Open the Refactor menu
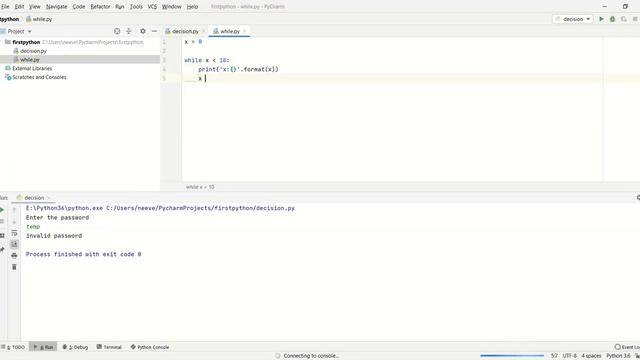This screenshot has height=360, width=640. tap(100, 7)
